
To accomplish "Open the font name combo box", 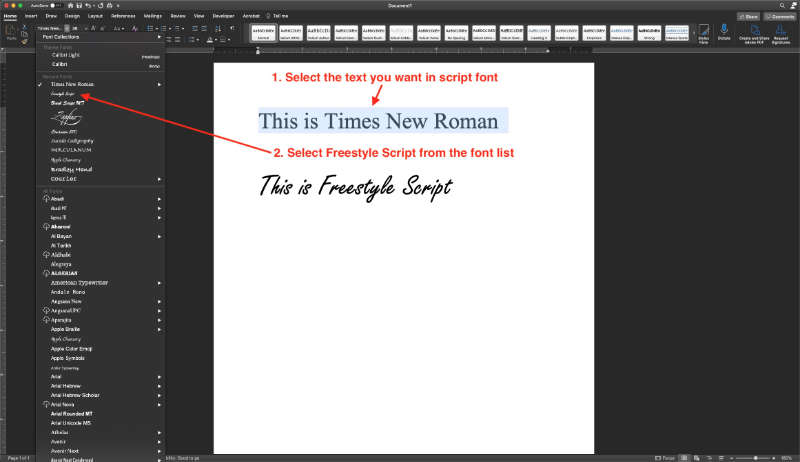I will (53, 29).
